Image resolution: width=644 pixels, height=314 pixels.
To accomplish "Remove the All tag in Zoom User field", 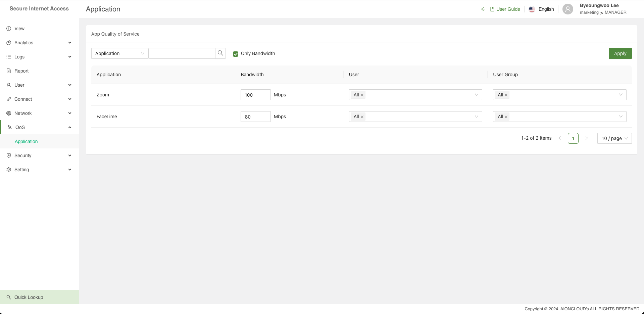I will tap(362, 95).
